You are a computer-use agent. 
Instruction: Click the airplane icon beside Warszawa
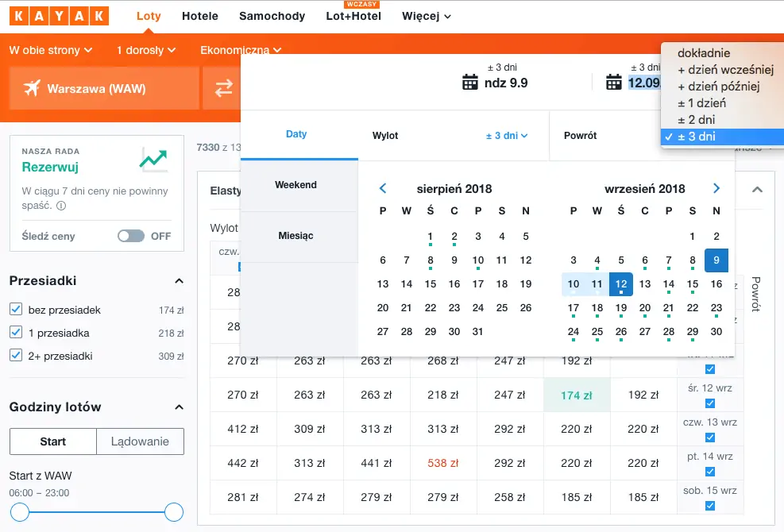tap(32, 88)
